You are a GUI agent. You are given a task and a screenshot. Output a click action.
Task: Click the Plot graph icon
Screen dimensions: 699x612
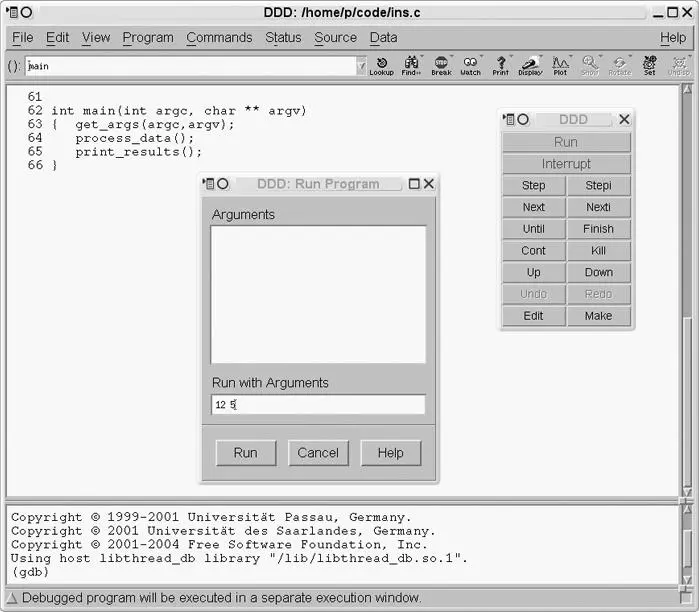(560, 66)
